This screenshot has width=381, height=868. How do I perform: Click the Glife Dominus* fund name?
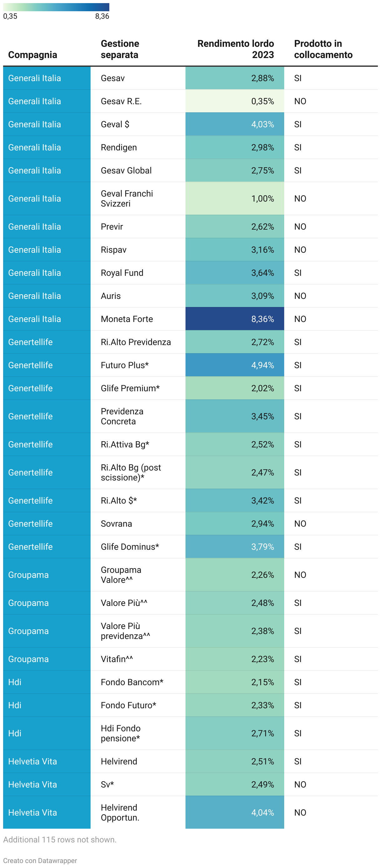tap(130, 547)
